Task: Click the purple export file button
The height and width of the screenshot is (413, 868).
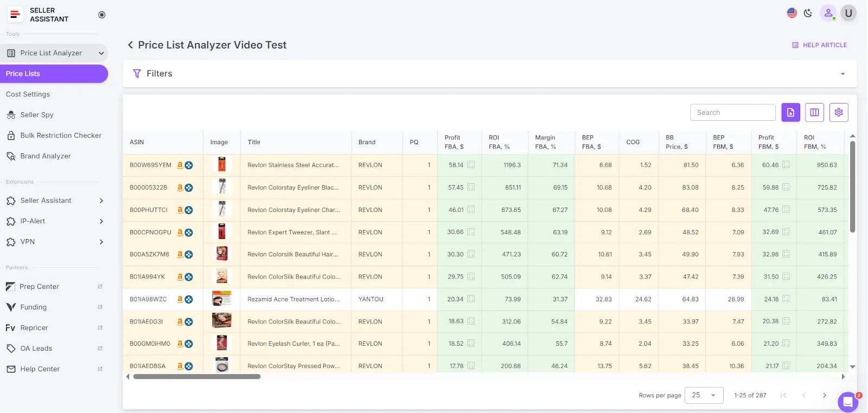Action: pos(790,112)
